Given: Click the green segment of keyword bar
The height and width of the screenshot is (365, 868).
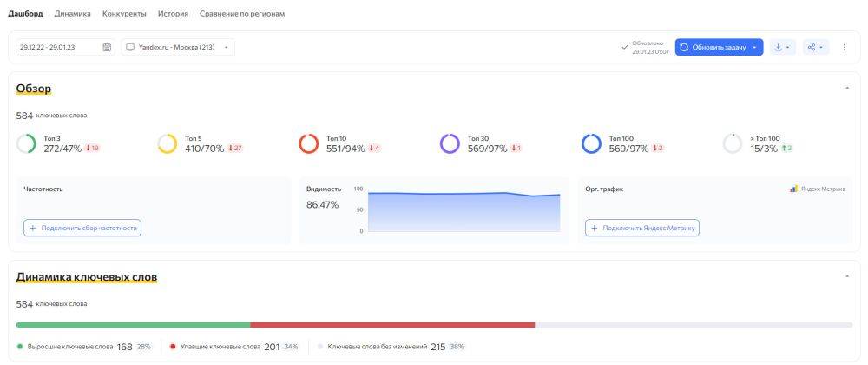Looking at the screenshot, I should (x=134, y=325).
